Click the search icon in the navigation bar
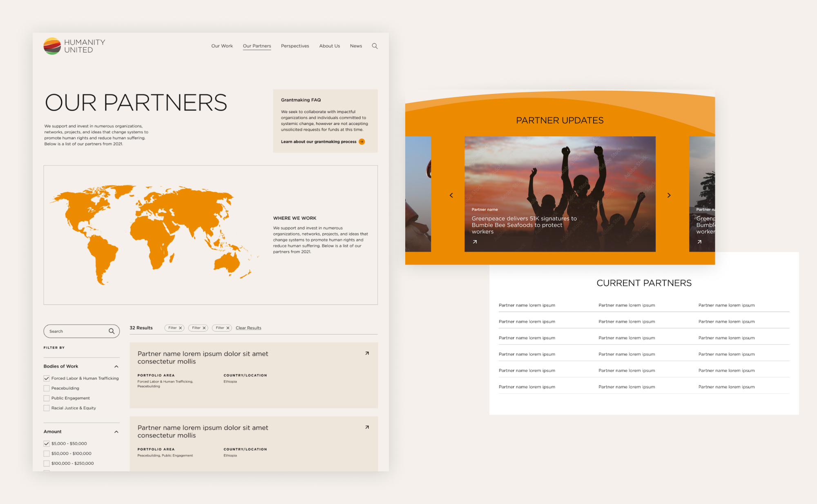This screenshot has width=817, height=504. pos(376,46)
